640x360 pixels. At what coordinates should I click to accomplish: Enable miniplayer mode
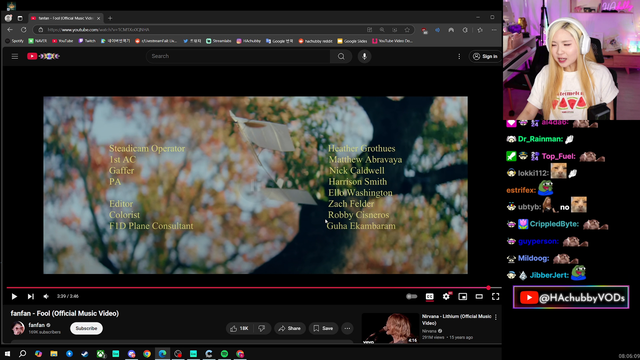(x=462, y=296)
